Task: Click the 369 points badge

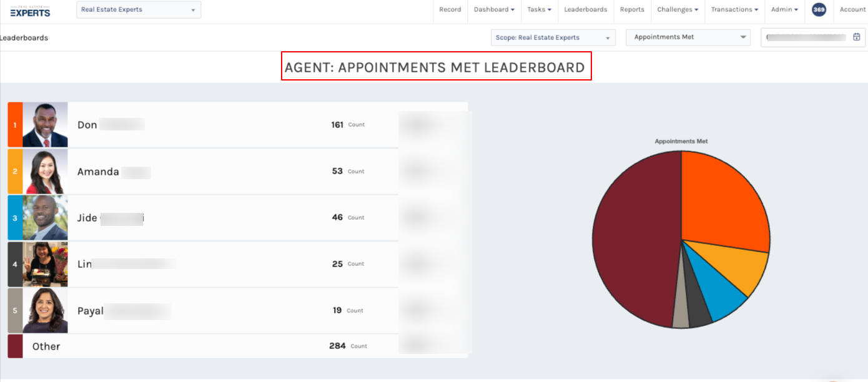Action: pyautogui.click(x=819, y=10)
